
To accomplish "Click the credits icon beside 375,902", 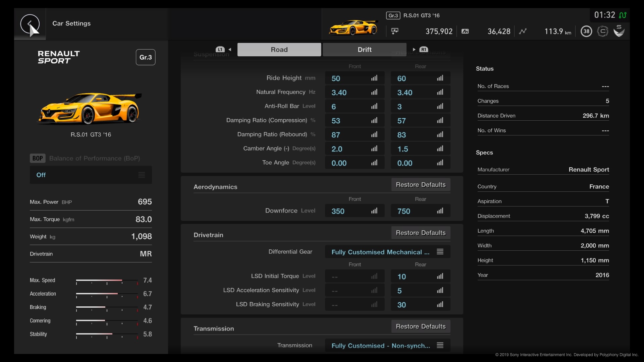I will tap(395, 31).
